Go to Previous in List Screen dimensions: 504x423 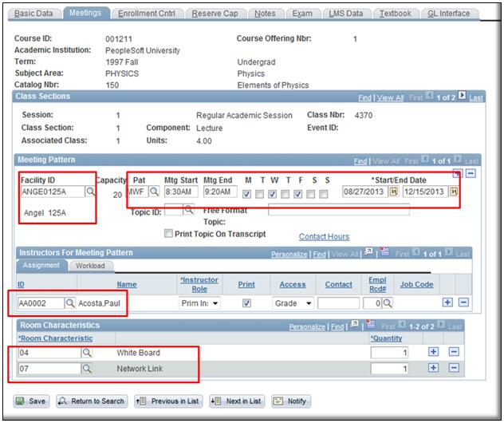[168, 401]
